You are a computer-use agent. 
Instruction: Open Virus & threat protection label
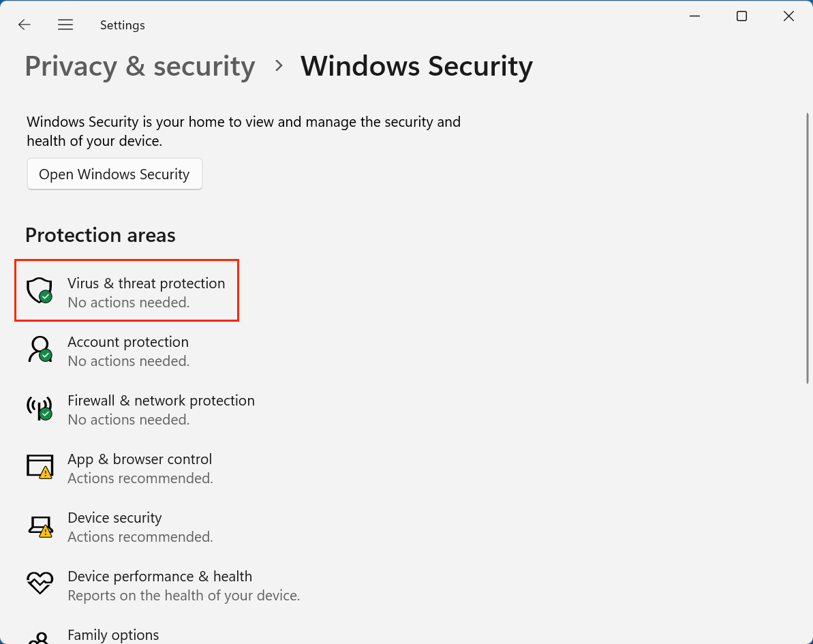tap(146, 283)
